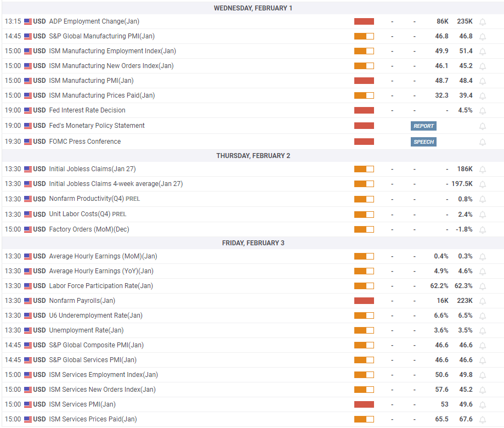Enable bell alert for S&P Global Services PMI
Screen dimensions: 504x428
483,360
